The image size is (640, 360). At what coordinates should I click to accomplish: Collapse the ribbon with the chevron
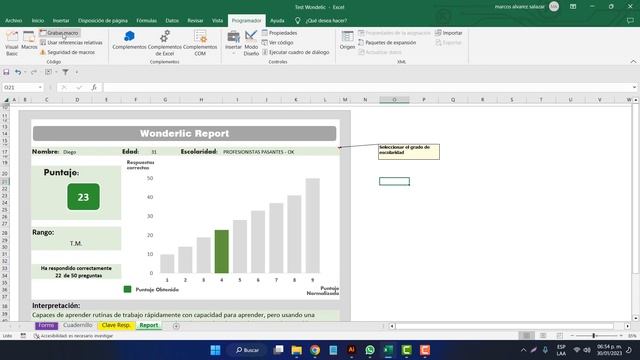633,62
